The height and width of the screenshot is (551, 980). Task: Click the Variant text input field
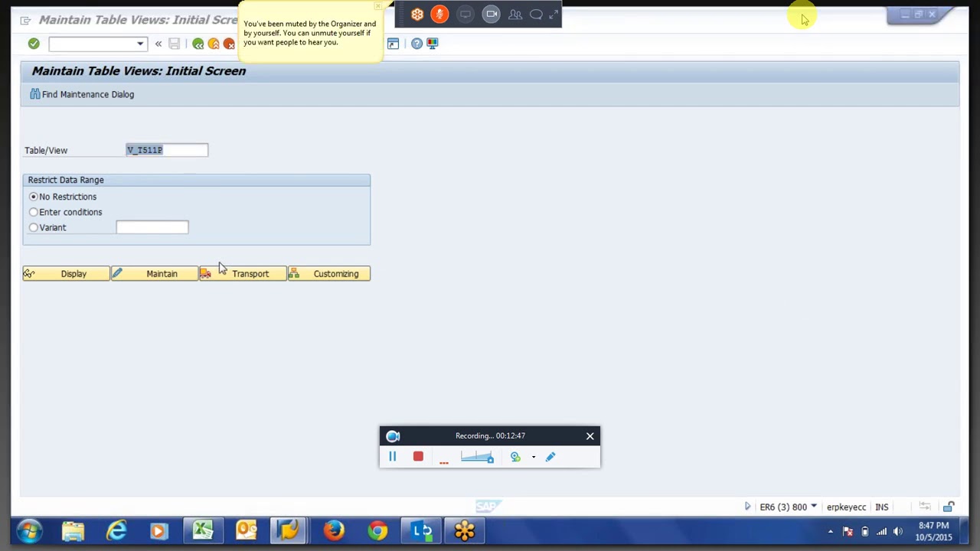click(152, 227)
